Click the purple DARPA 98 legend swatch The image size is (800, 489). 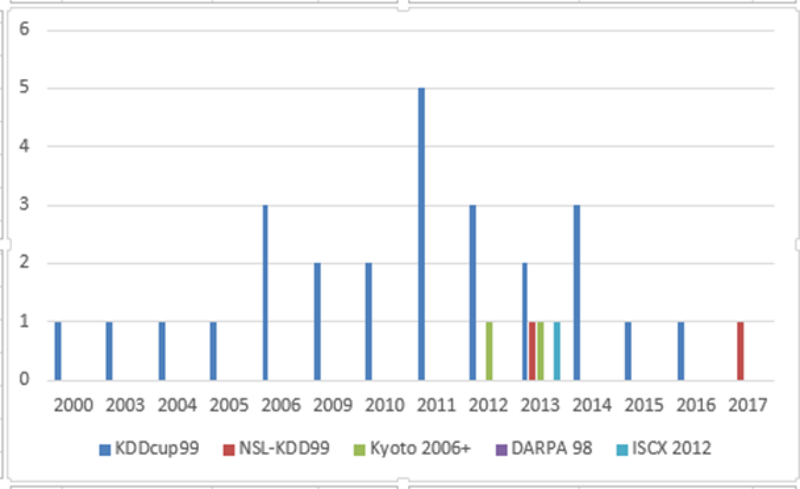click(x=502, y=450)
